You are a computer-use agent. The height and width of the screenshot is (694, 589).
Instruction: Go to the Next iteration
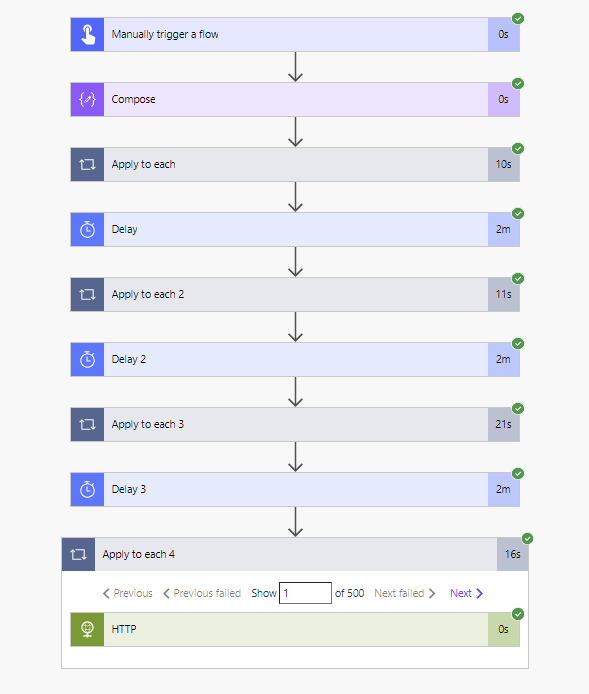(x=466, y=593)
